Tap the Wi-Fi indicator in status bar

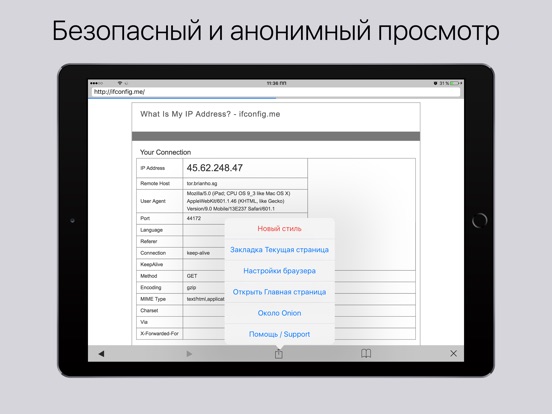(120, 83)
